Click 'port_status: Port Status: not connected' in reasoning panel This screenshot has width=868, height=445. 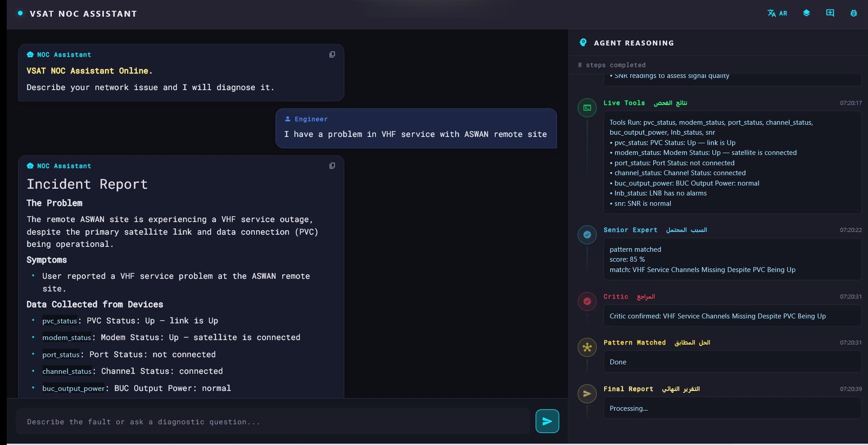pos(672,163)
